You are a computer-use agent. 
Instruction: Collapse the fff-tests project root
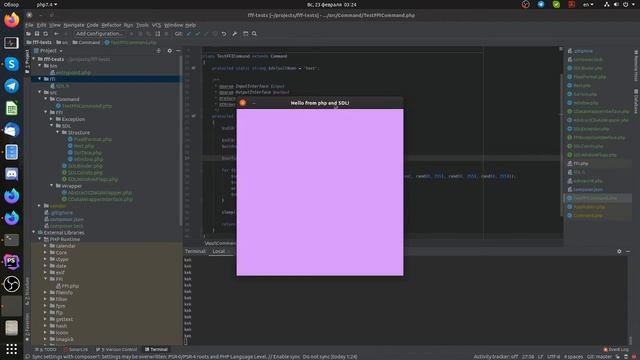pyautogui.click(x=34, y=59)
